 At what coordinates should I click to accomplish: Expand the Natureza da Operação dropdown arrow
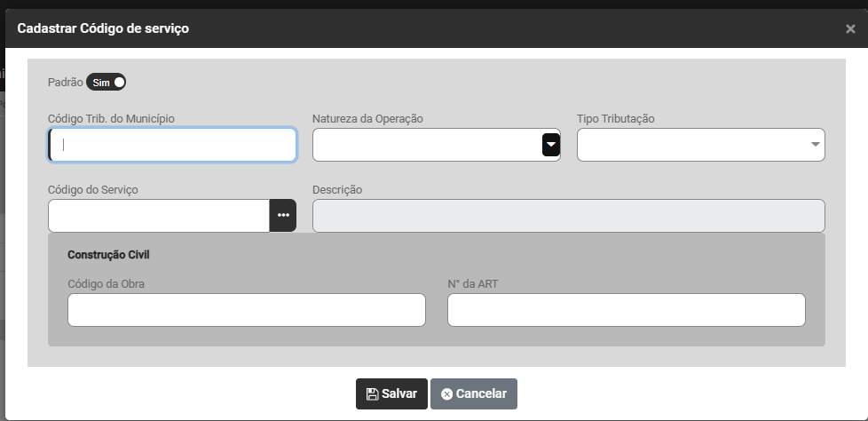[x=551, y=145]
